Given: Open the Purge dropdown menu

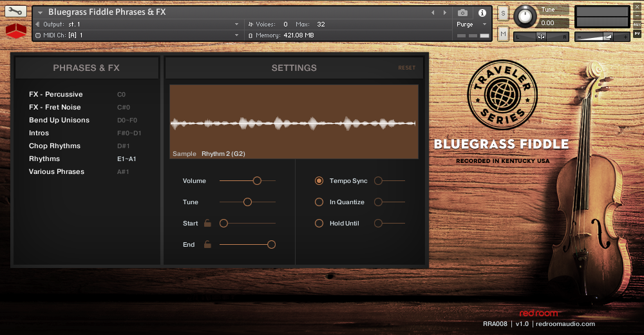Looking at the screenshot, I should (485, 24).
